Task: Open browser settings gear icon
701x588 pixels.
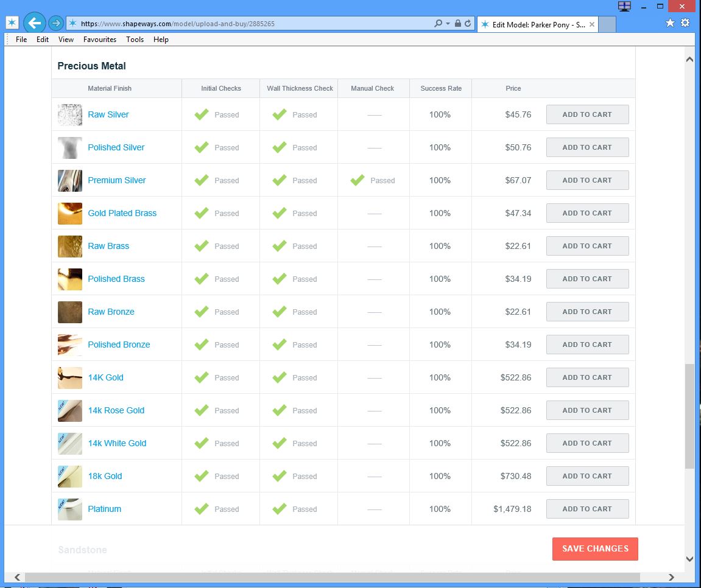Action: tap(685, 23)
